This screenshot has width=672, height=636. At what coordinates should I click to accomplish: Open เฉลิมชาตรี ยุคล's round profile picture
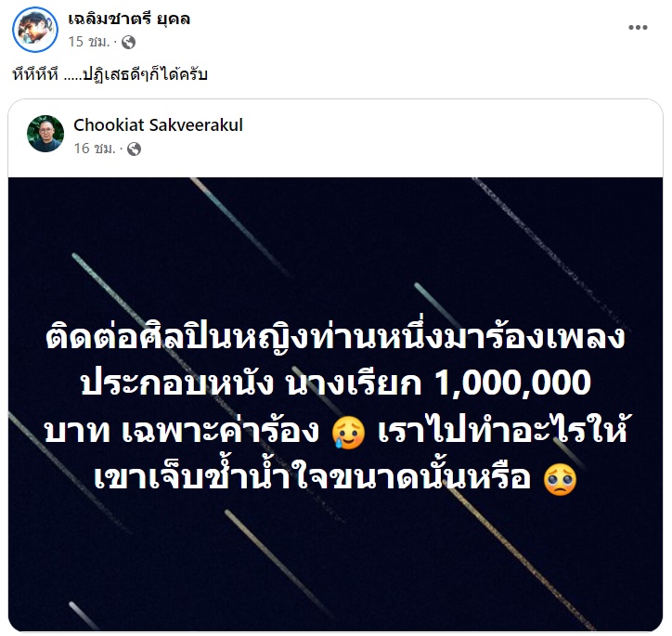tap(35, 30)
